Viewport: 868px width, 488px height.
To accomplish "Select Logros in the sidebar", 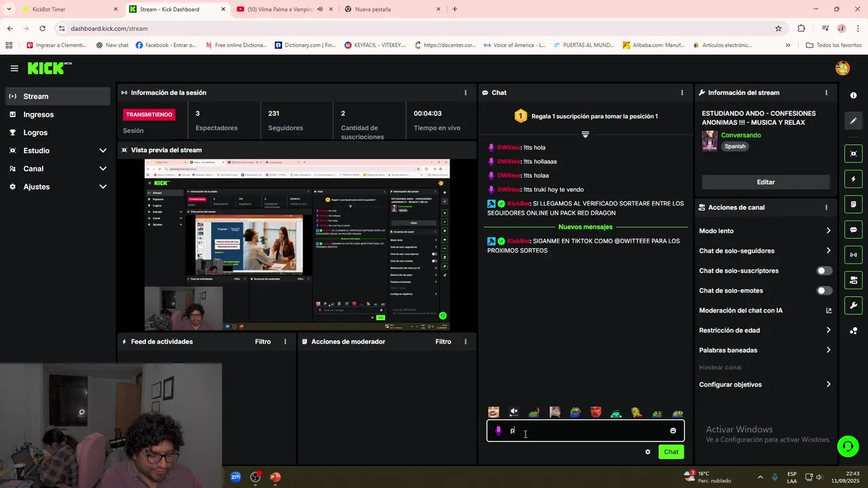I will pos(58,132).
